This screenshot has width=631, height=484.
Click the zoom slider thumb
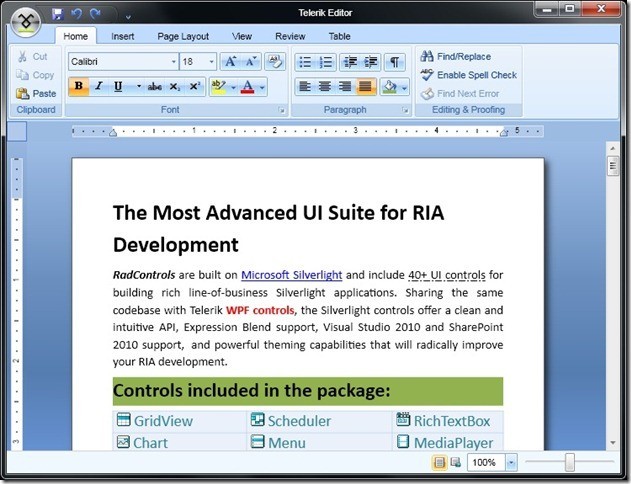pos(569,462)
